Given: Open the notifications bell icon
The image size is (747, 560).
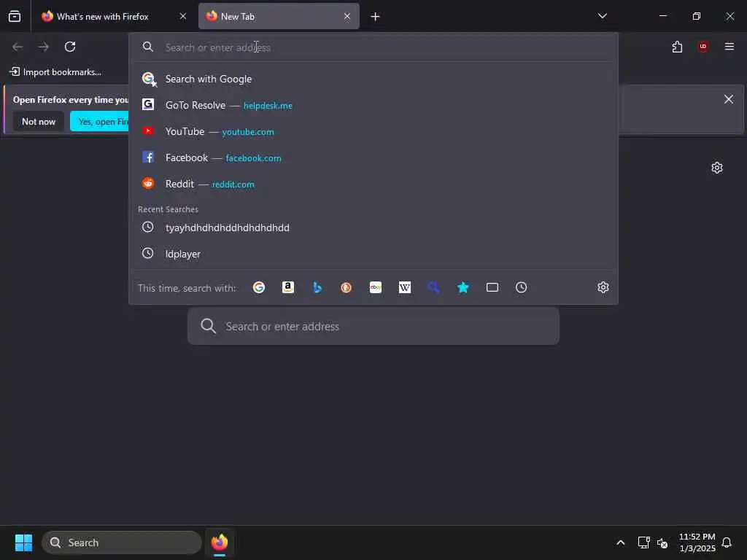Looking at the screenshot, I should click(x=727, y=542).
